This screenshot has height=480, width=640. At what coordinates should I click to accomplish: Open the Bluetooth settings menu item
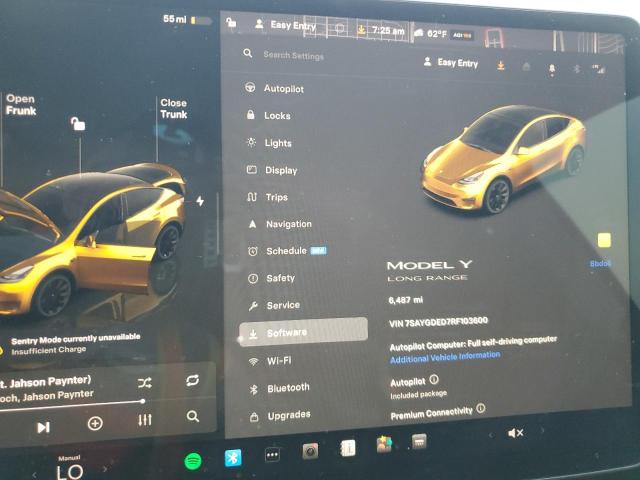(x=279, y=388)
